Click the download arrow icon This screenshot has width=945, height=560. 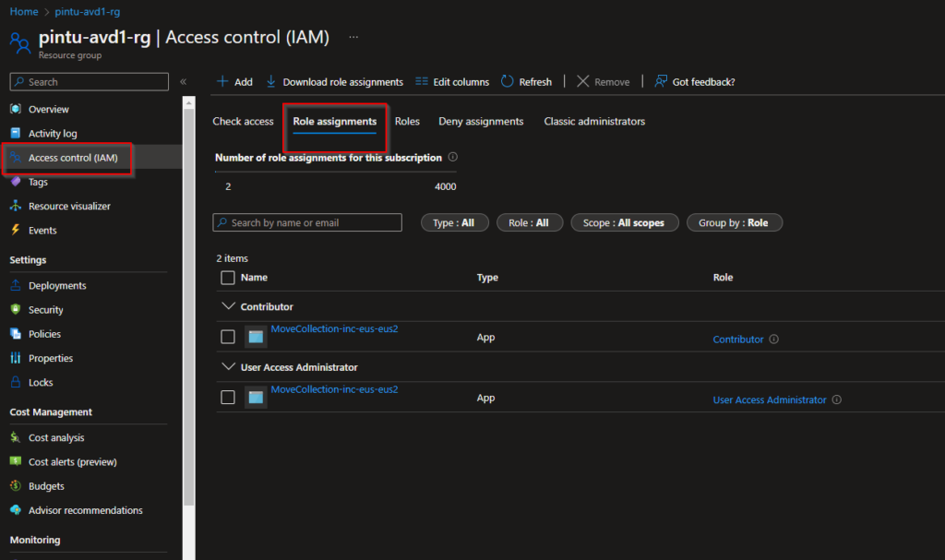[271, 81]
